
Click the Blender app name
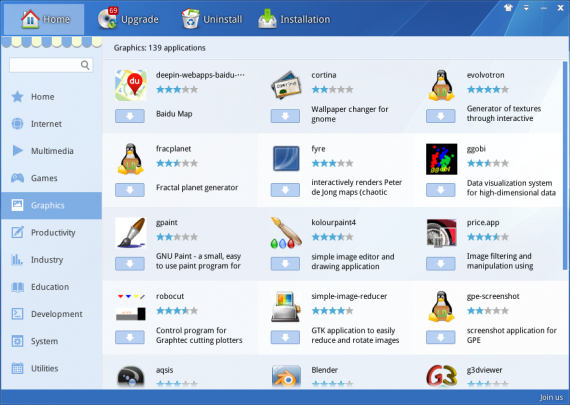tap(324, 370)
